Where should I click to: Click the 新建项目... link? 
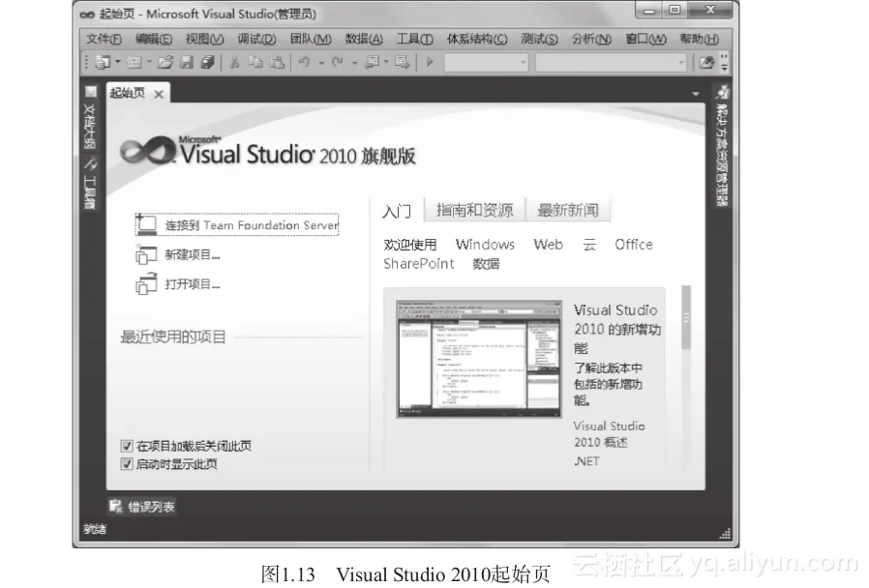point(193,255)
